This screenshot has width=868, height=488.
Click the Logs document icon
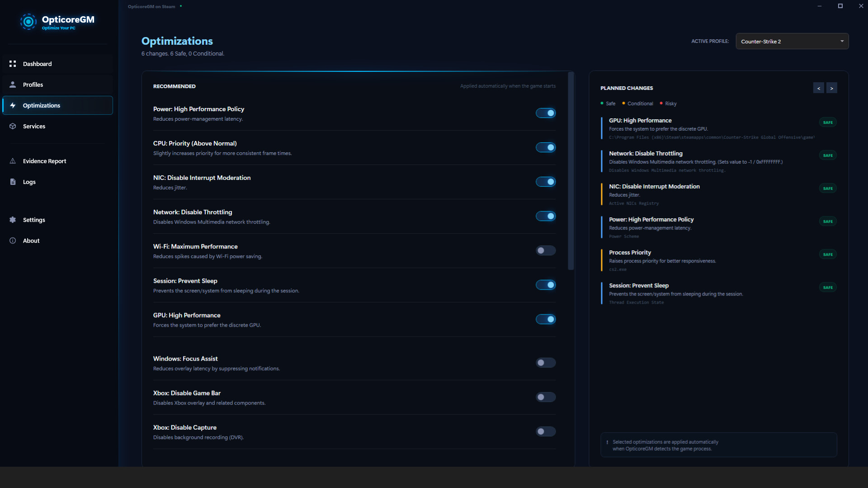pos(13,182)
